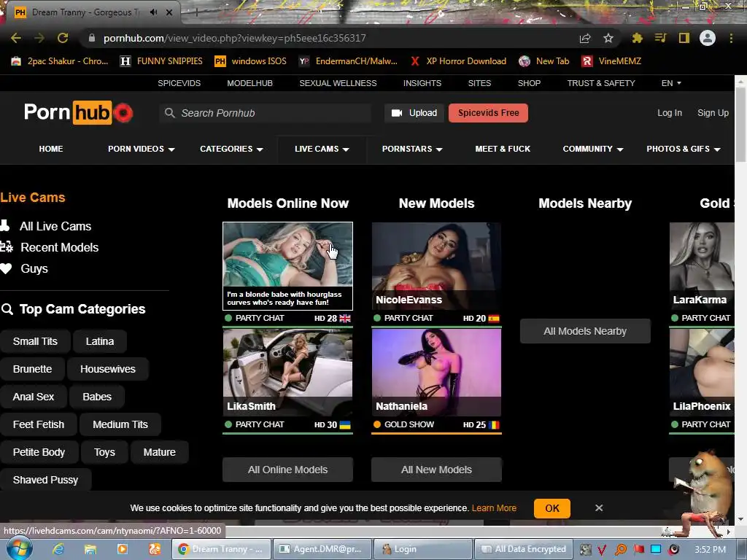Click the red flag tray icon

[x=639, y=550]
